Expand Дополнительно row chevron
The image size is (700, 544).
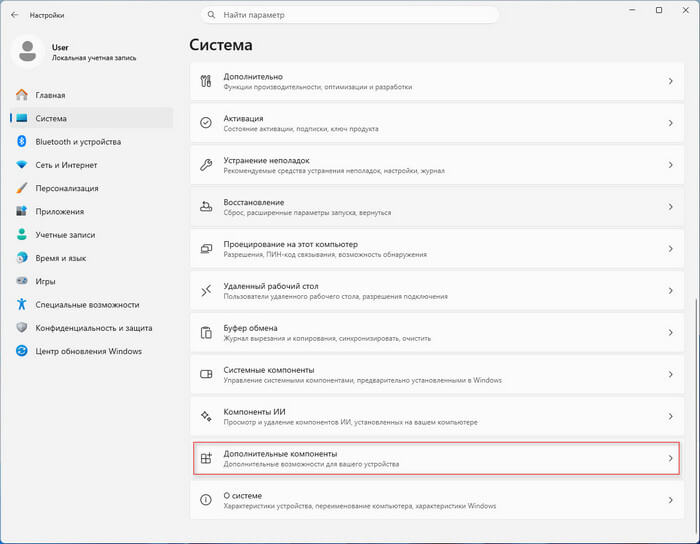click(670, 81)
